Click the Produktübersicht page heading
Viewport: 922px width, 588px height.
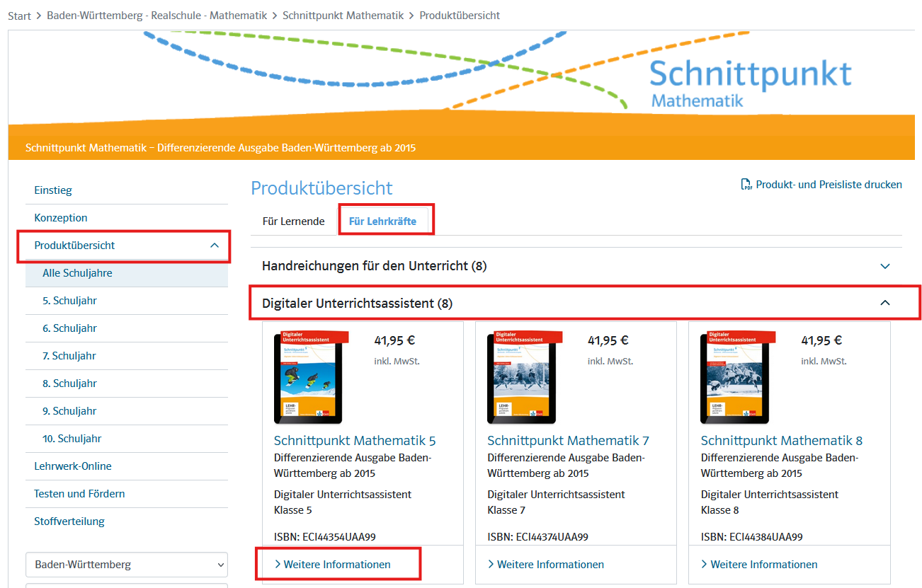321,188
